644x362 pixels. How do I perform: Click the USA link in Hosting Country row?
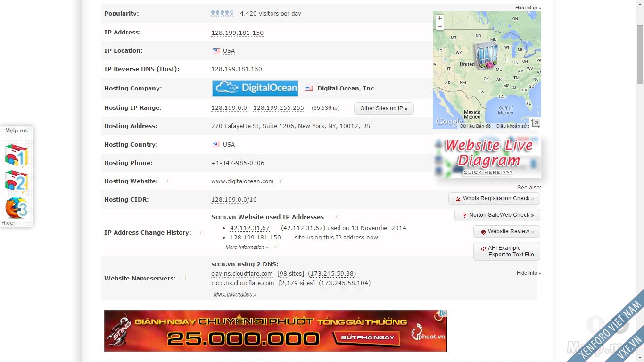coord(229,145)
